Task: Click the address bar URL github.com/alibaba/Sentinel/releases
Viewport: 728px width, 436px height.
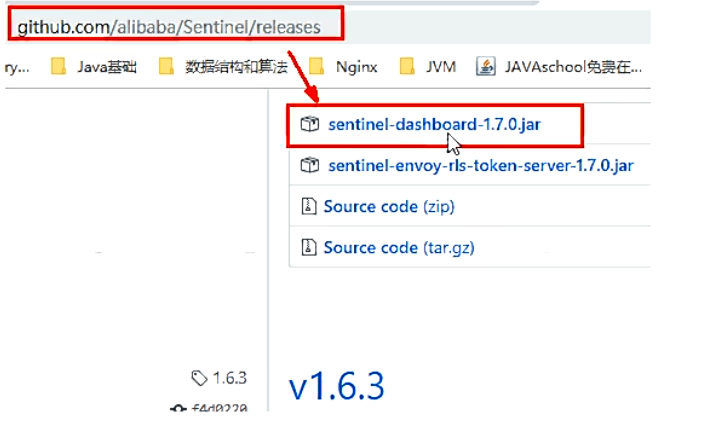Action: click(169, 27)
